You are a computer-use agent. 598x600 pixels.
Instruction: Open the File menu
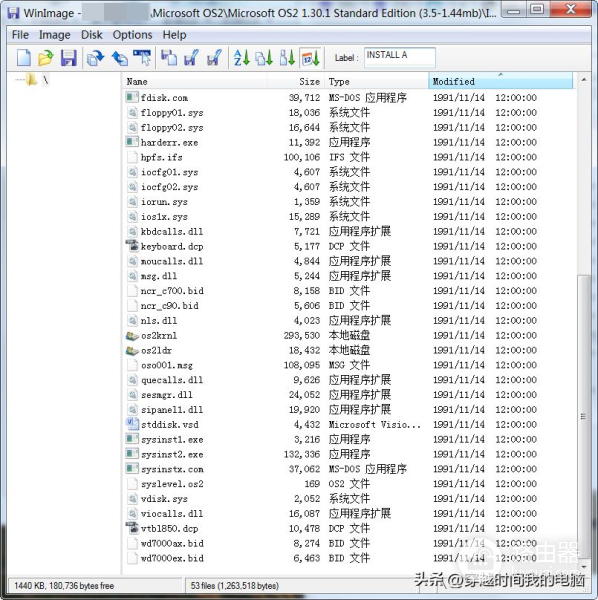20,35
